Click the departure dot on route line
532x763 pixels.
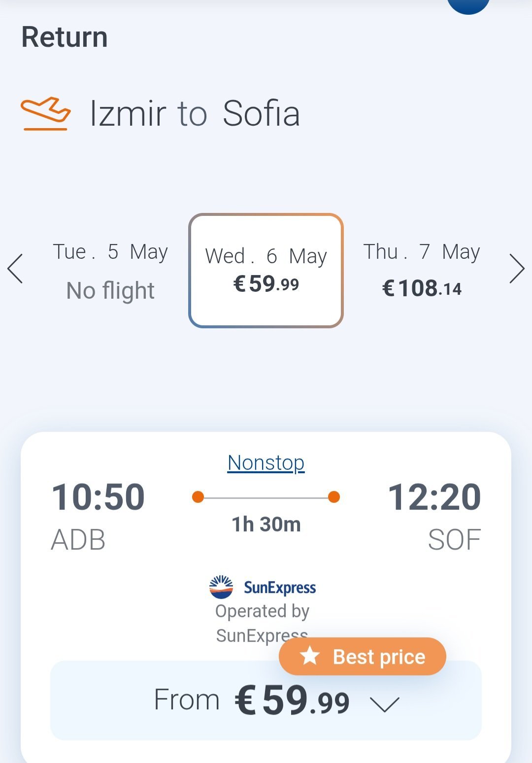[198, 497]
